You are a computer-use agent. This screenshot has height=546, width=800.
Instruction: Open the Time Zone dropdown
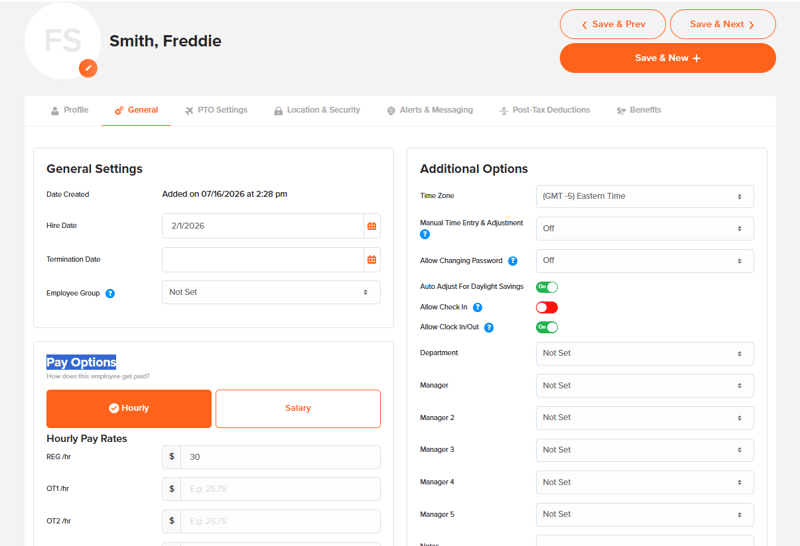pos(644,196)
